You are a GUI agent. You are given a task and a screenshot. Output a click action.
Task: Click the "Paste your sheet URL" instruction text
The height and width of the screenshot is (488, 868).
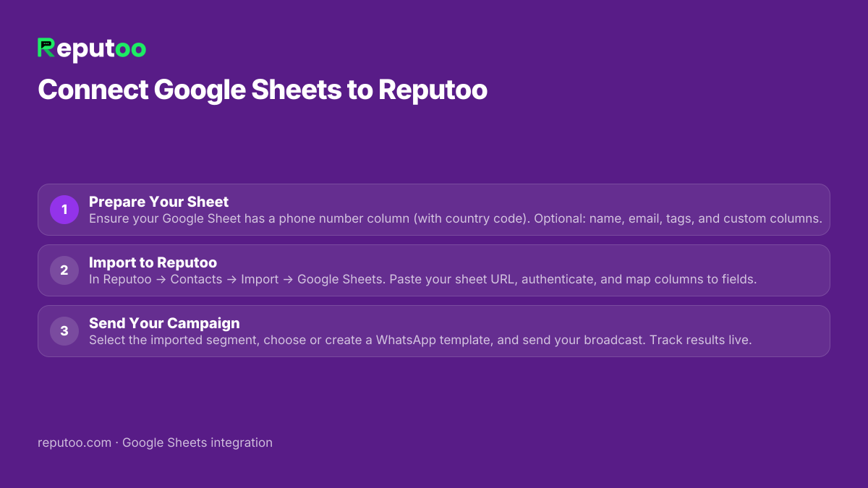(x=423, y=279)
